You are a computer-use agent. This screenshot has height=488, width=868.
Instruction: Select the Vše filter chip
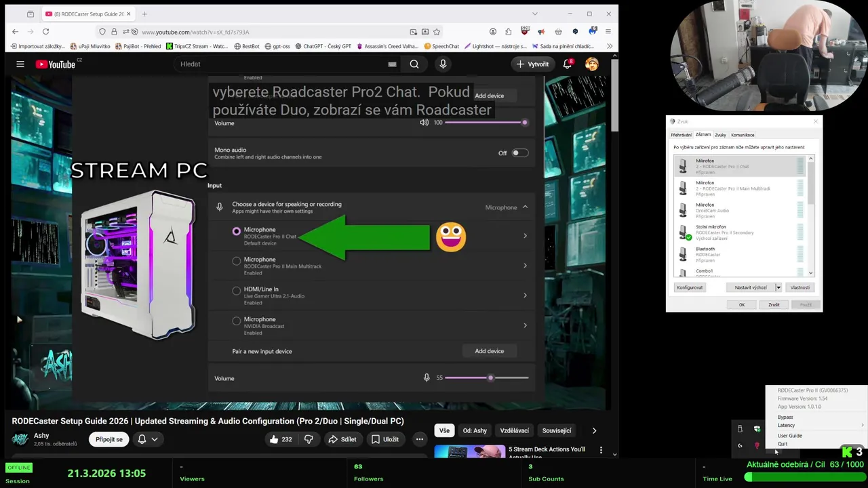click(x=444, y=430)
